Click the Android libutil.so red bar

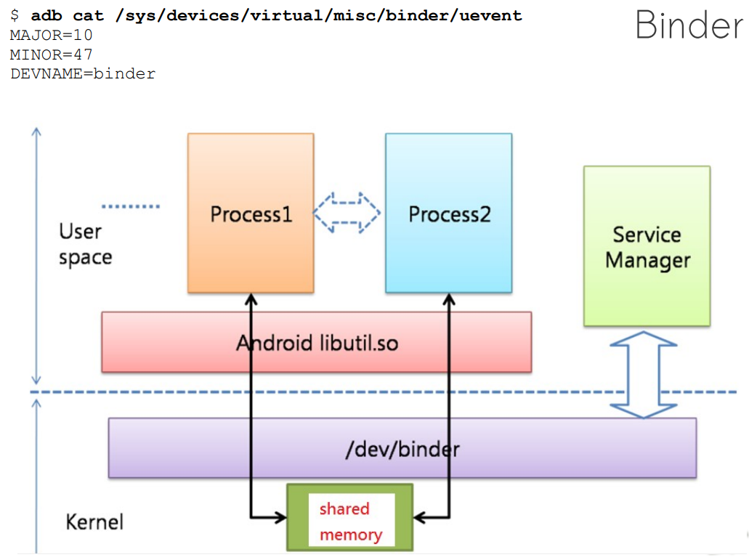click(316, 341)
